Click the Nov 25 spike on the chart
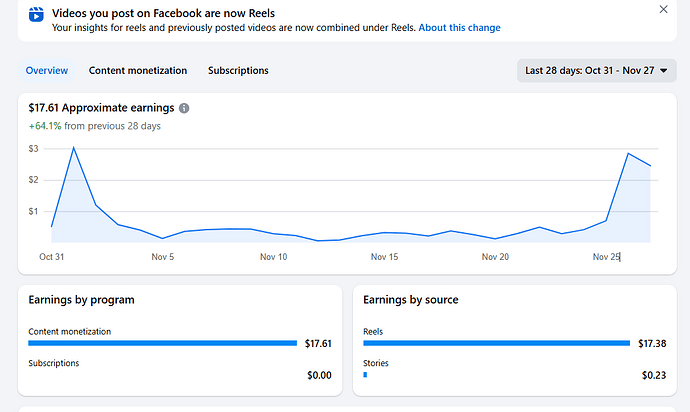This screenshot has height=412, width=690. click(x=628, y=154)
